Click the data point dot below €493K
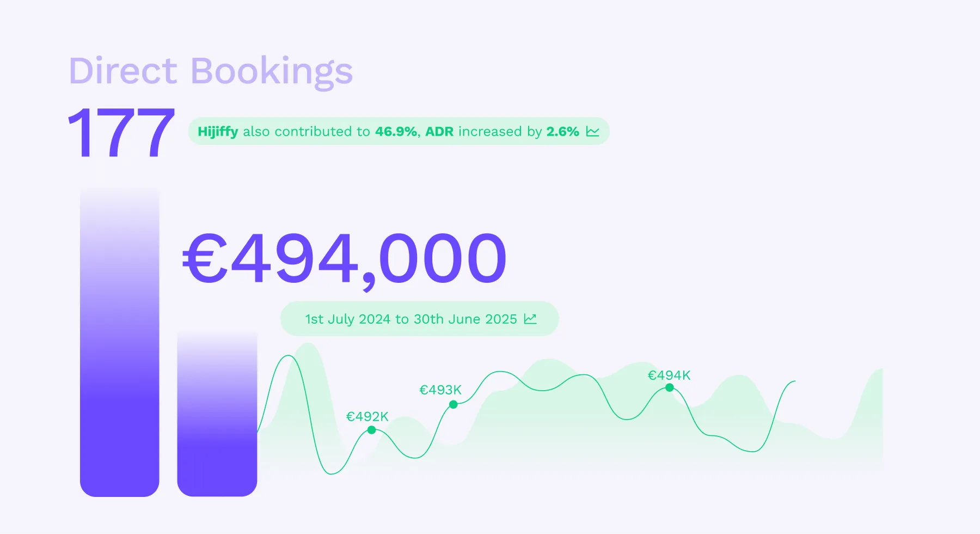980x534 pixels. coord(453,404)
